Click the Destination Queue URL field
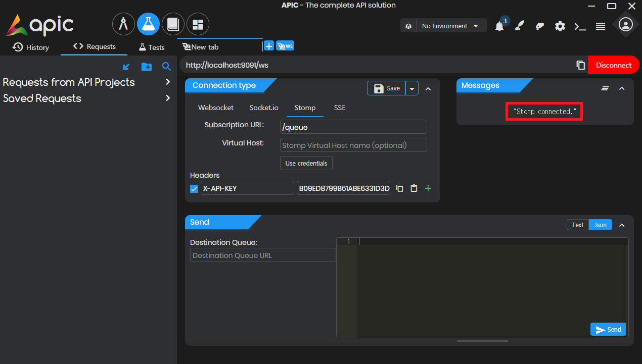 coord(263,255)
